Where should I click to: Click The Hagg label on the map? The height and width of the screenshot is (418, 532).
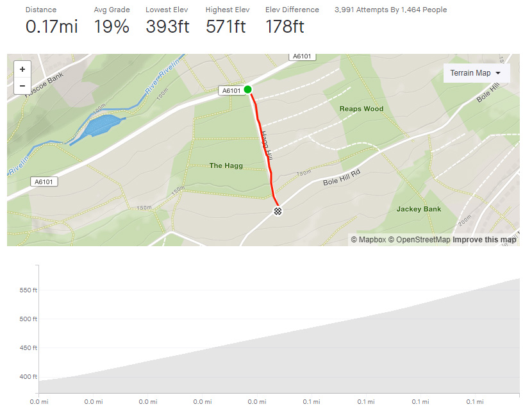[x=226, y=165]
